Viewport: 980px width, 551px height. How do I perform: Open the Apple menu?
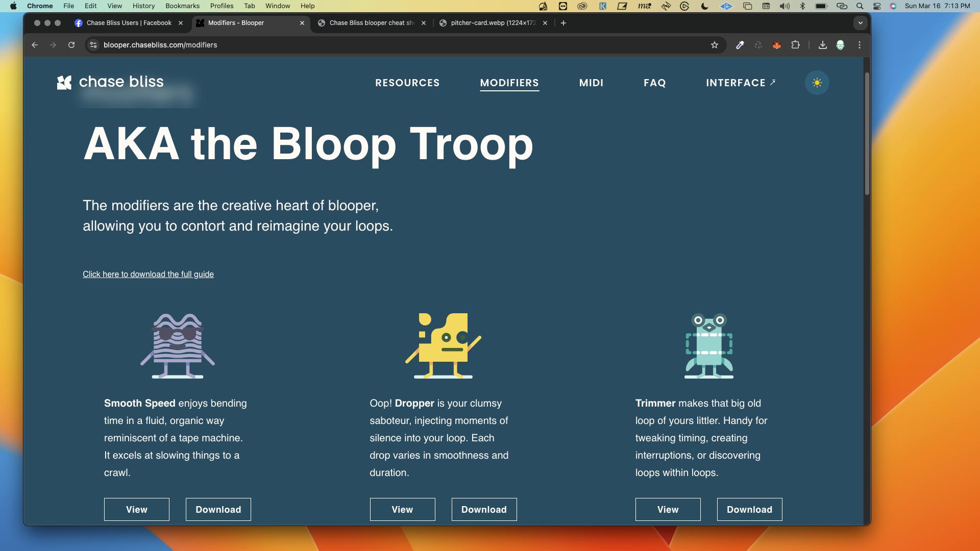pos(13,6)
